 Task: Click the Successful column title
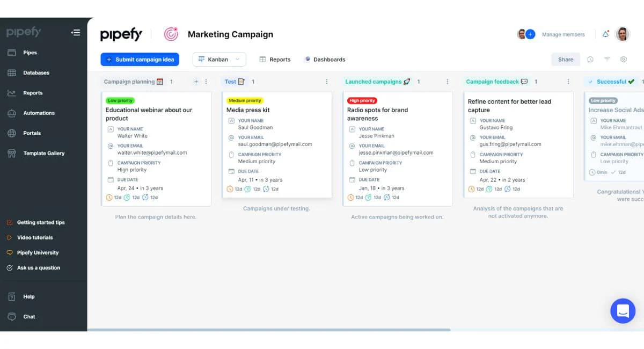coord(611,82)
